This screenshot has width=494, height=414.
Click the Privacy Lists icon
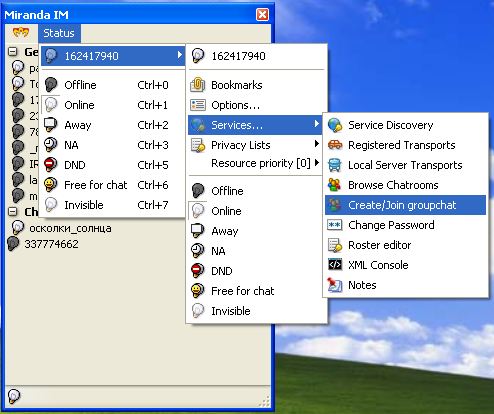tap(198, 145)
